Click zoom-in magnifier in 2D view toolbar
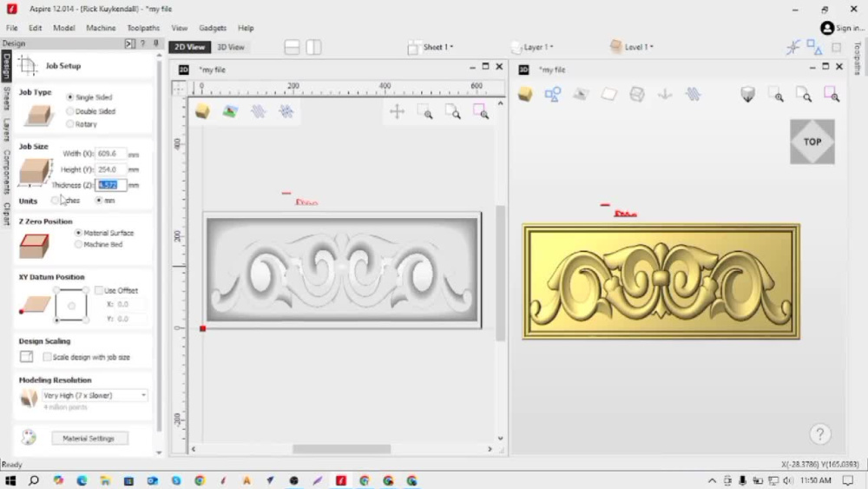 click(425, 112)
